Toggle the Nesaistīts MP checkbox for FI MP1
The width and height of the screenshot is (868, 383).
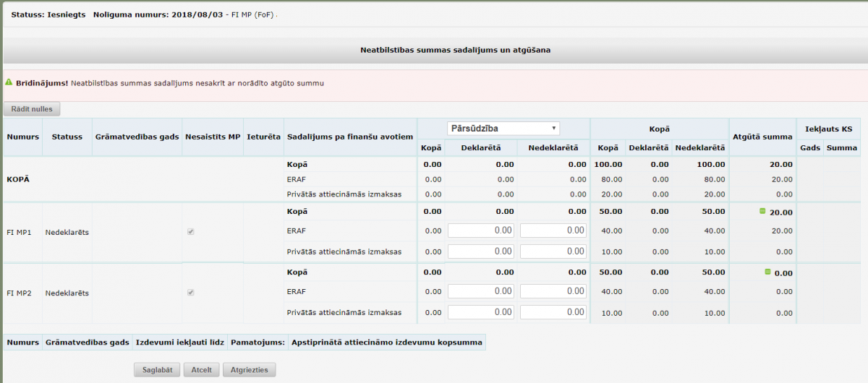pos(191,231)
